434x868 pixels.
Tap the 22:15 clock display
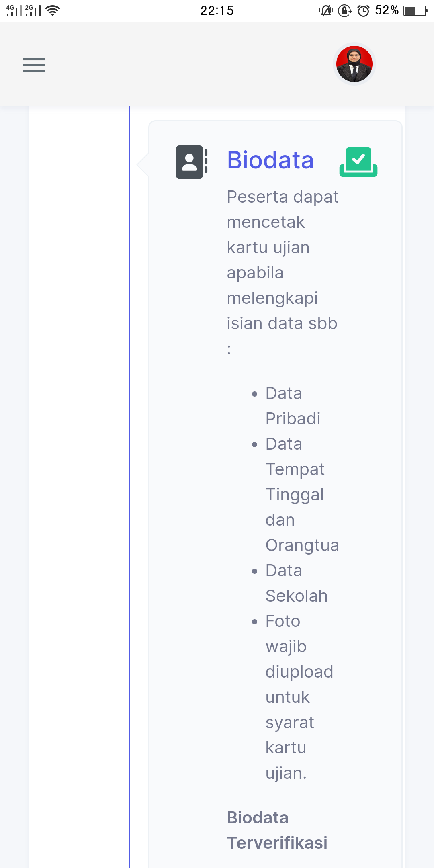click(217, 11)
